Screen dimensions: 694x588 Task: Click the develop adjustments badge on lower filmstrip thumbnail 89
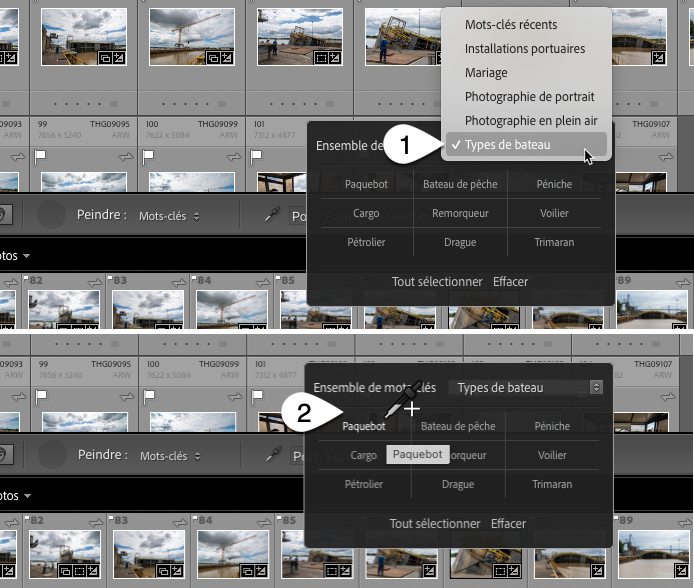click(x=682, y=571)
